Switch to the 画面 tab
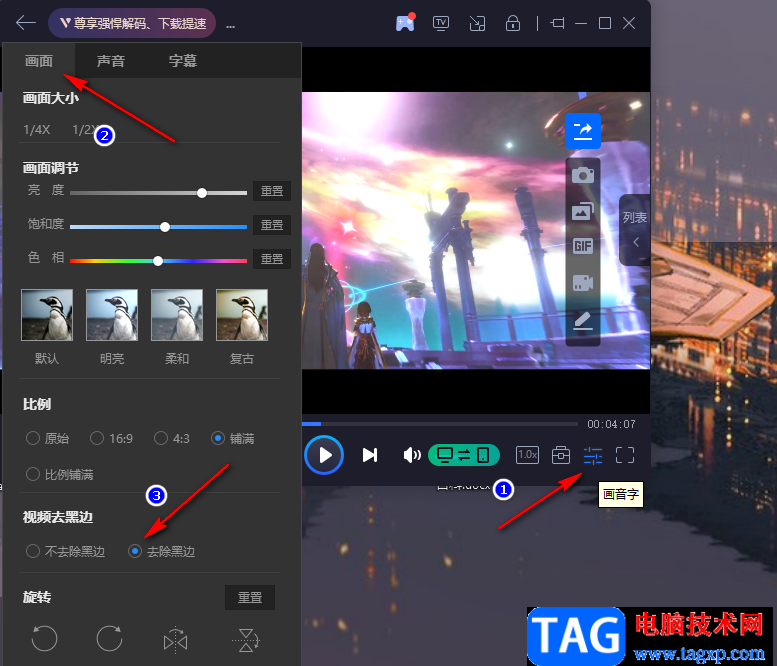This screenshot has height=666, width=777. coord(39,61)
